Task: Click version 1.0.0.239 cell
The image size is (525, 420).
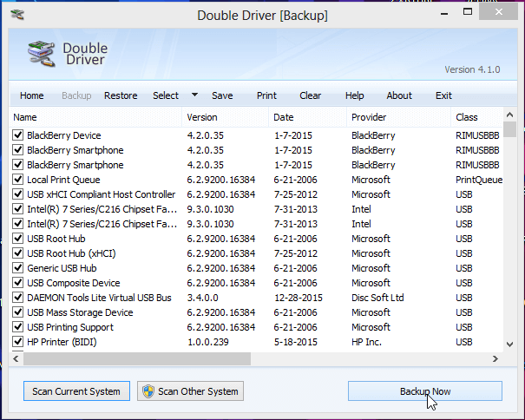Action: click(208, 342)
